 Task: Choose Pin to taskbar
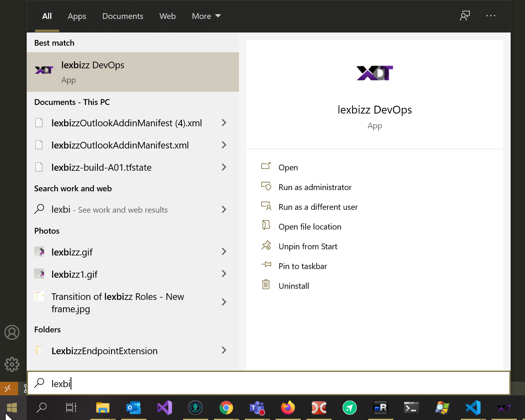point(303,266)
